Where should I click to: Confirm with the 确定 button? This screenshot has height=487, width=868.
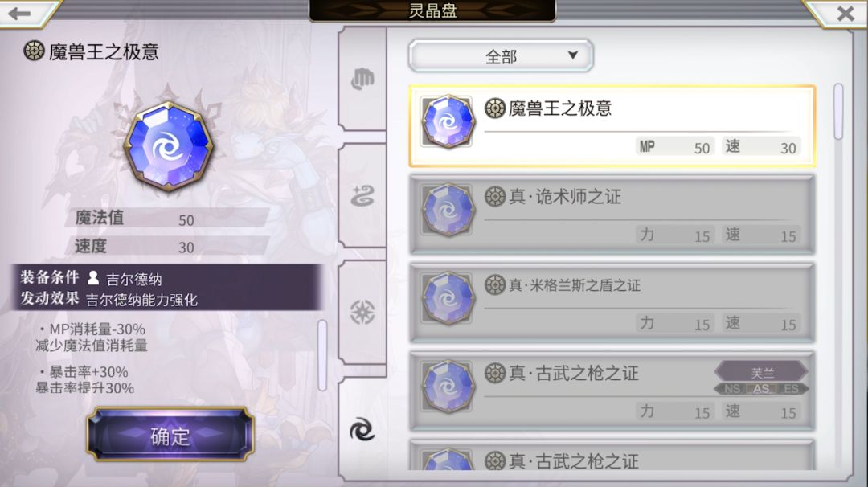pos(170,436)
